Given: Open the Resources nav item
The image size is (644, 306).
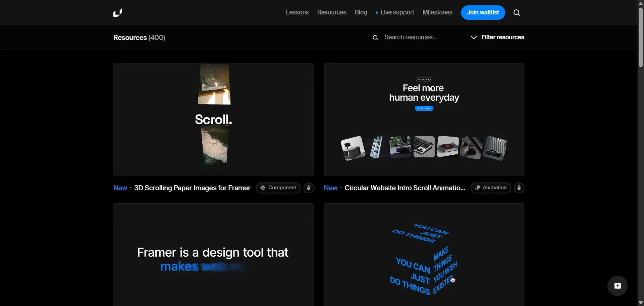Looking at the screenshot, I should pos(332,13).
